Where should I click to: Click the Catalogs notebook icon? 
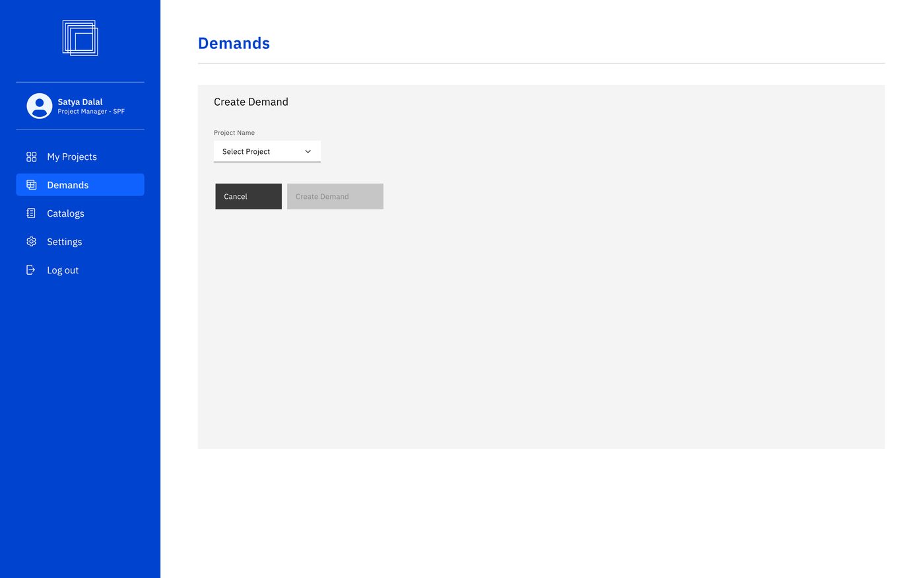31,213
